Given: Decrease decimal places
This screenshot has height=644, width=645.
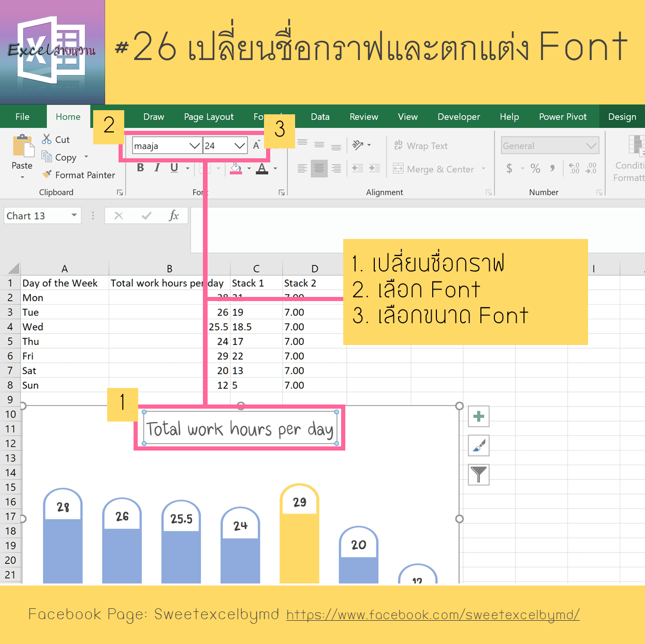Looking at the screenshot, I should coord(591,168).
